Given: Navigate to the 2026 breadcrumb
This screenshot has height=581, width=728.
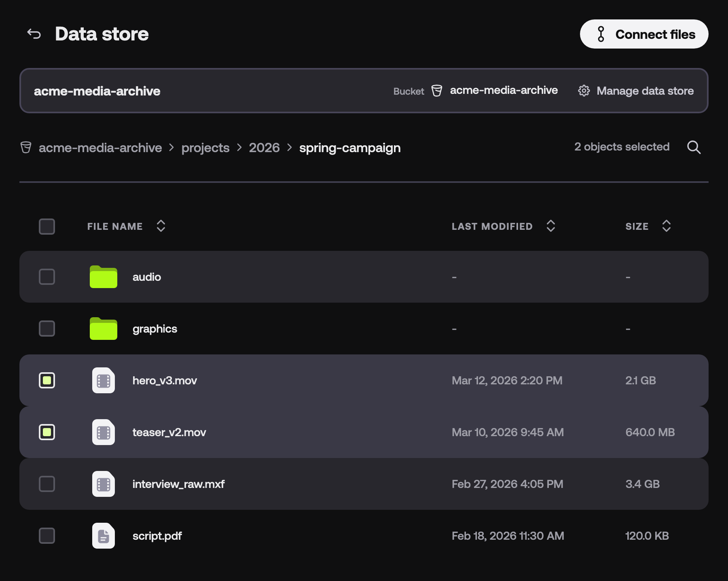Looking at the screenshot, I should click(x=264, y=148).
